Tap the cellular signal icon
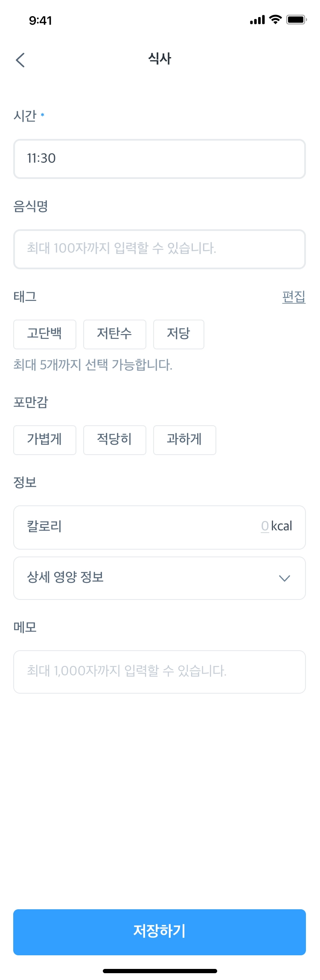The height and width of the screenshot is (980, 320). tap(257, 20)
